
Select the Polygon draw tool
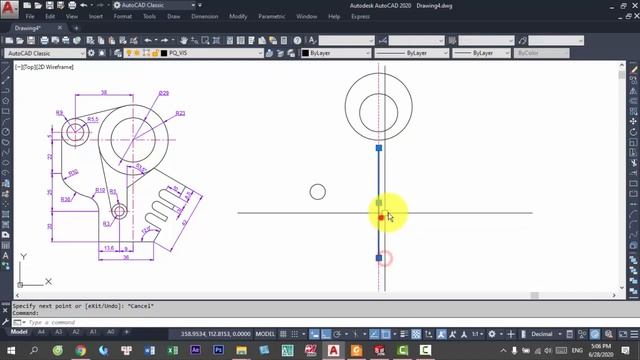[6, 101]
